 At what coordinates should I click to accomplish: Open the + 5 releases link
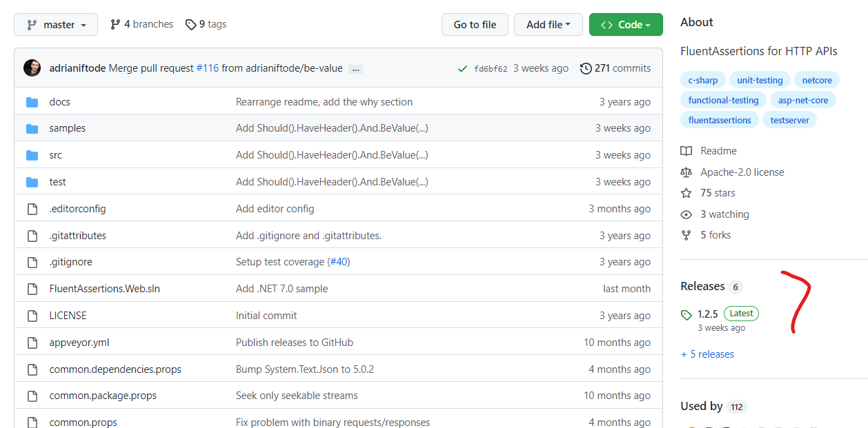(707, 354)
